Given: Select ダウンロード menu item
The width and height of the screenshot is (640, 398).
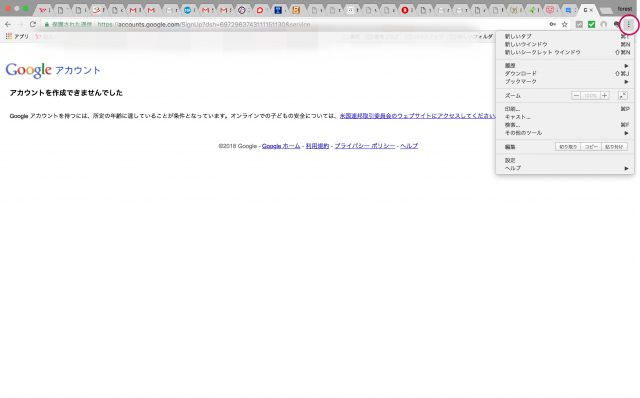Looking at the screenshot, I should pos(565,73).
